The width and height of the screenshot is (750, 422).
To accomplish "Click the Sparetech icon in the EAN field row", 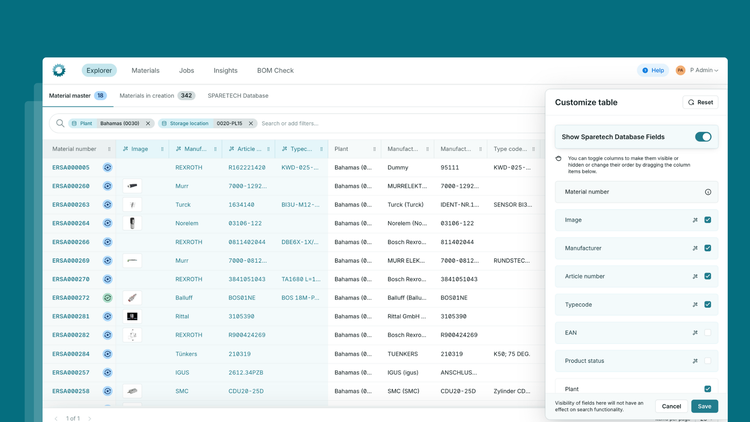I will 695,333.
